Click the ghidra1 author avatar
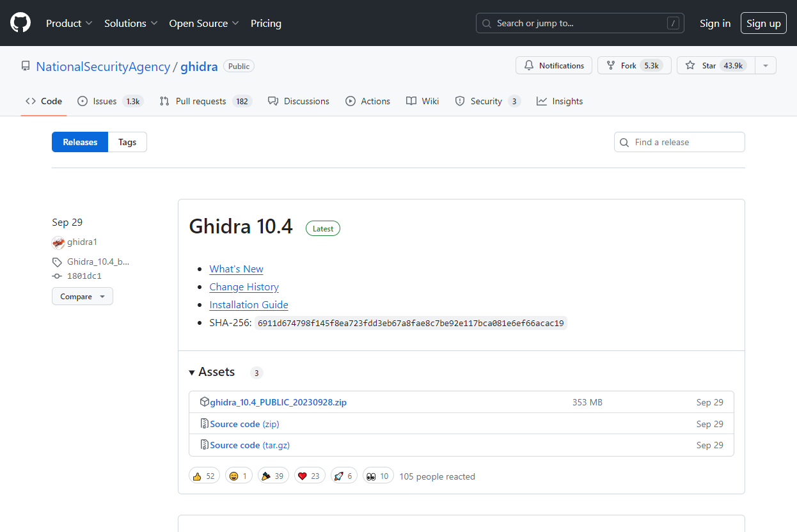 point(58,242)
